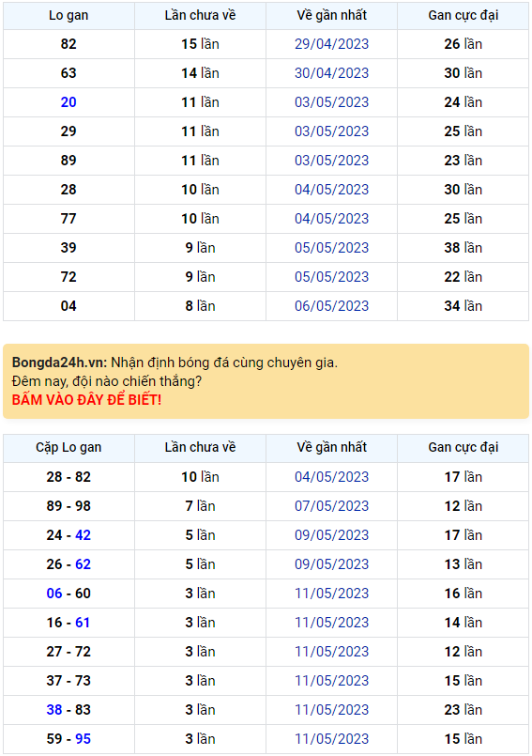Select number 39 in Lo gan column
Image resolution: width=532 pixels, height=756 pixels.
coord(68,247)
